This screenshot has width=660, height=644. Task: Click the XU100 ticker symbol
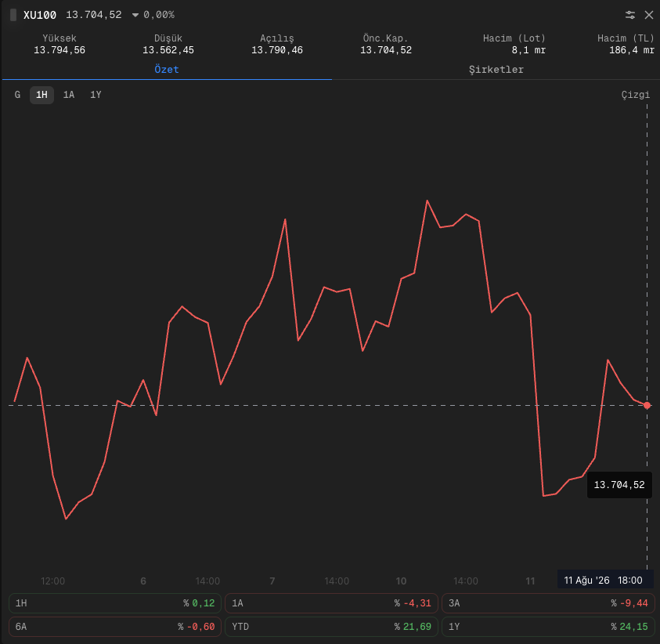coord(40,15)
